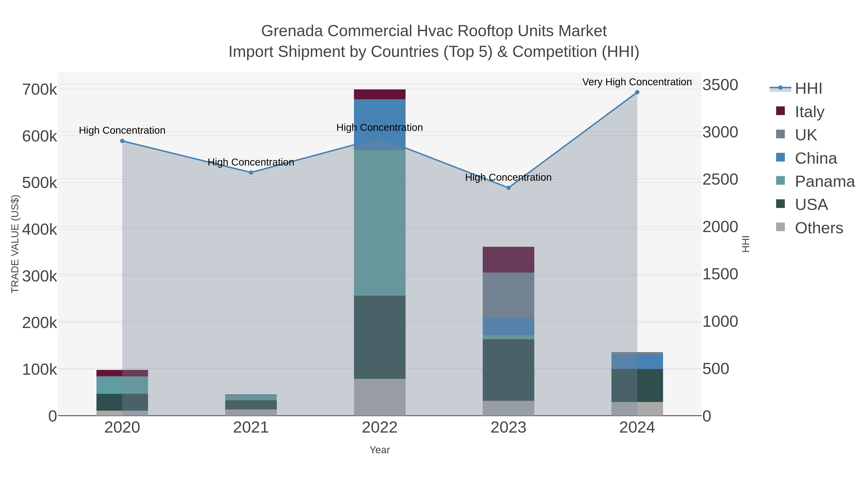Click the USA segment of the 2022 bar
The image size is (868, 488).
[x=380, y=337]
